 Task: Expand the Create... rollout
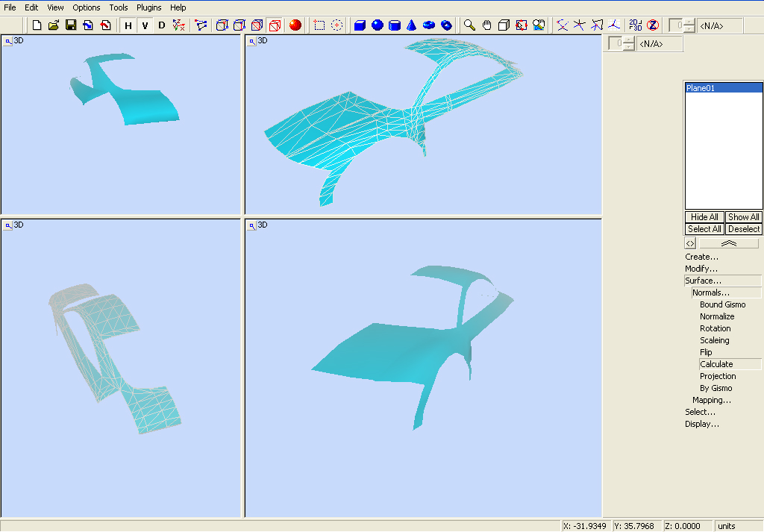(701, 257)
